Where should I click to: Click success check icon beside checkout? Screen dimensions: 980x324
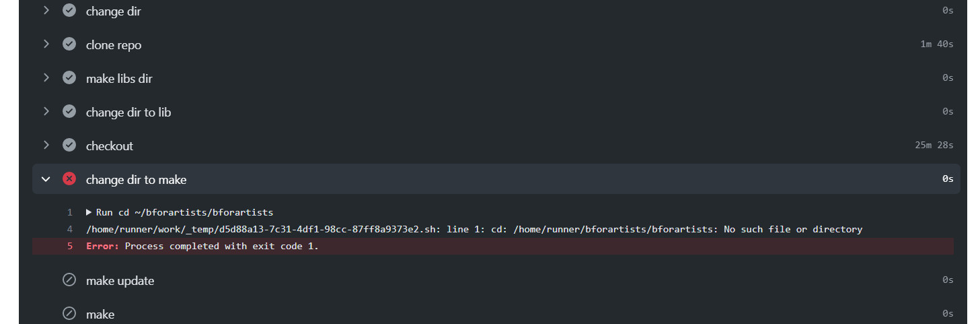(x=69, y=145)
